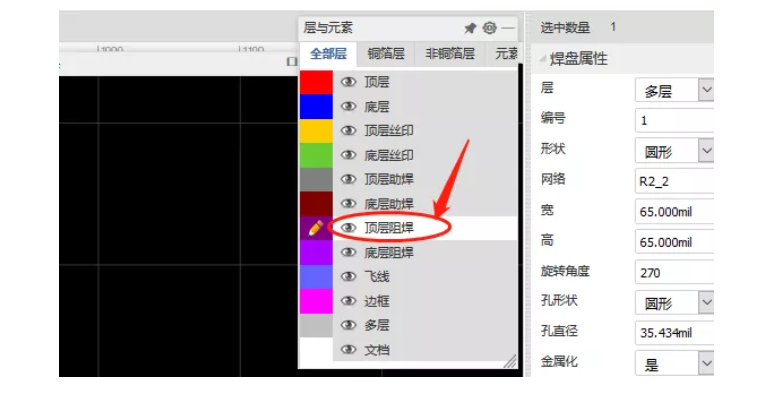Click the 旋转角度 field showing 270

pyautogui.click(x=674, y=272)
